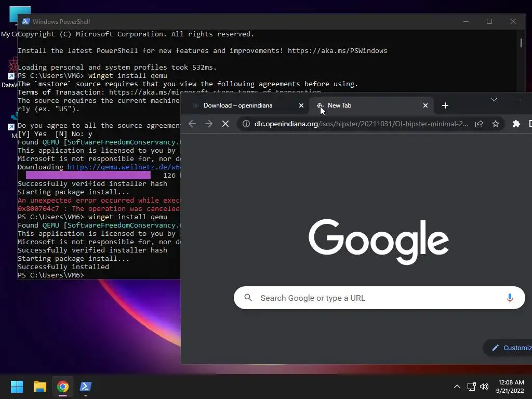Close the Download – openindiana tab
The image size is (532, 399).
301,105
